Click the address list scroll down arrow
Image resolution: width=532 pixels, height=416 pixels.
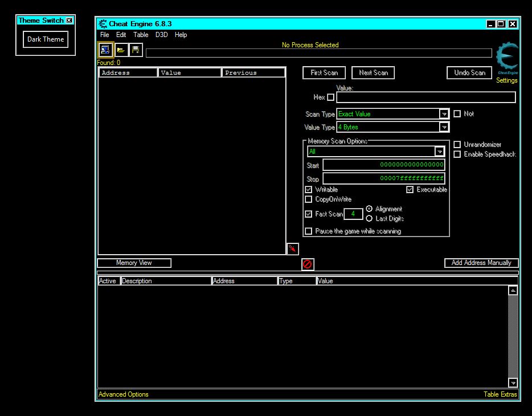coord(513,383)
